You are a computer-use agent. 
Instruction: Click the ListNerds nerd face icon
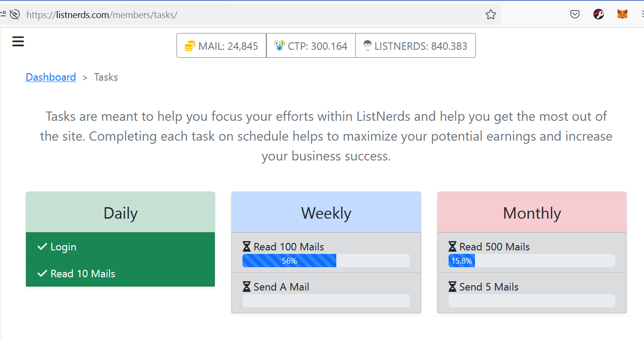[x=368, y=45]
